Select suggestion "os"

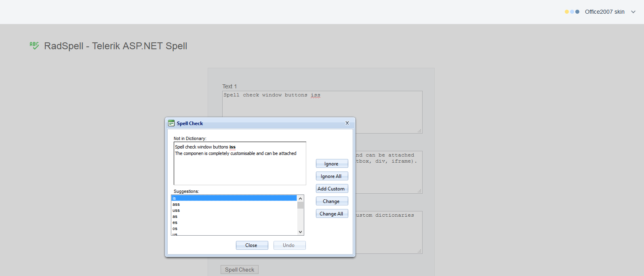[234, 228]
